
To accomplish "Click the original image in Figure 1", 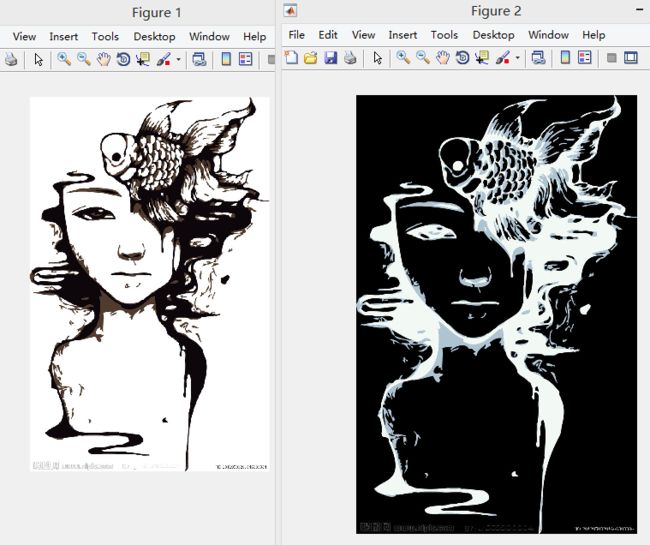I will pyautogui.click(x=150, y=284).
